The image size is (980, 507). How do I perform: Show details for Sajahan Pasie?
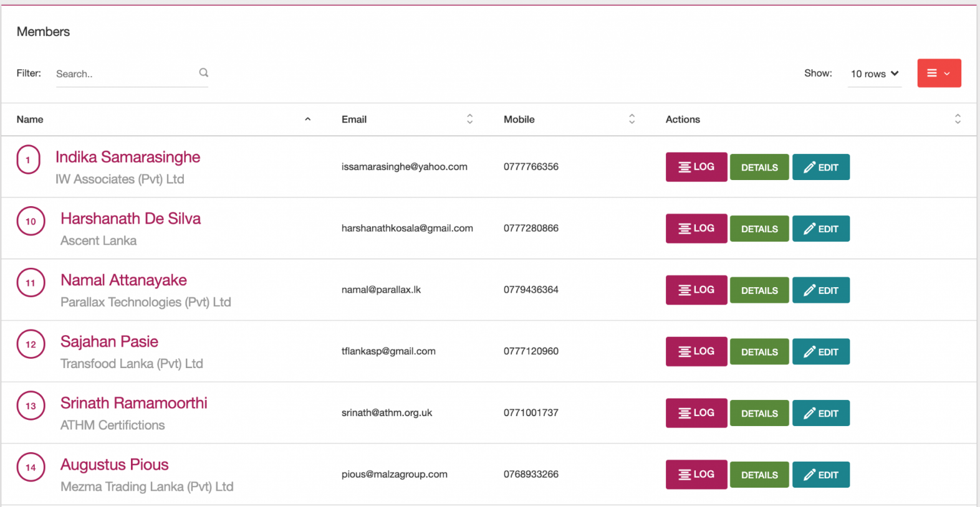pyautogui.click(x=759, y=352)
